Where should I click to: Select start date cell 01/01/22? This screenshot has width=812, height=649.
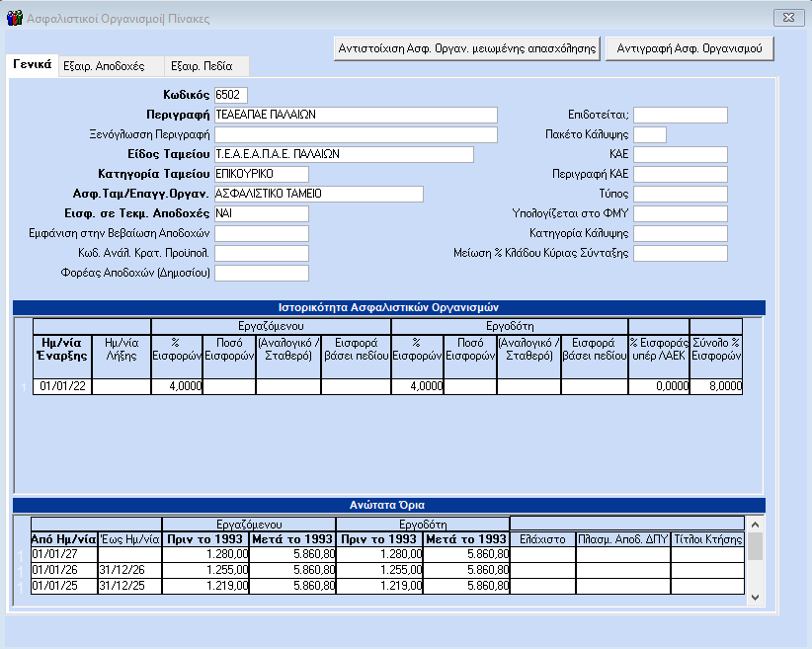tap(62, 386)
